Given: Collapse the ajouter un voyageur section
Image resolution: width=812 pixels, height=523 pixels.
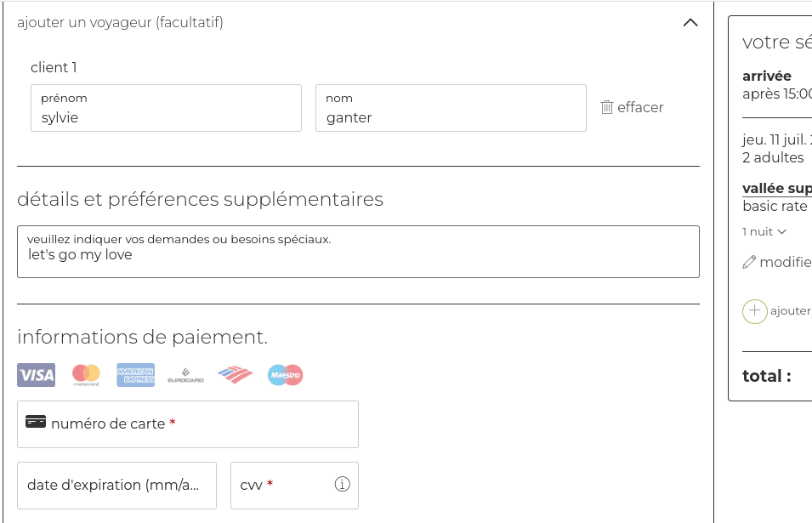Looking at the screenshot, I should pos(690,23).
